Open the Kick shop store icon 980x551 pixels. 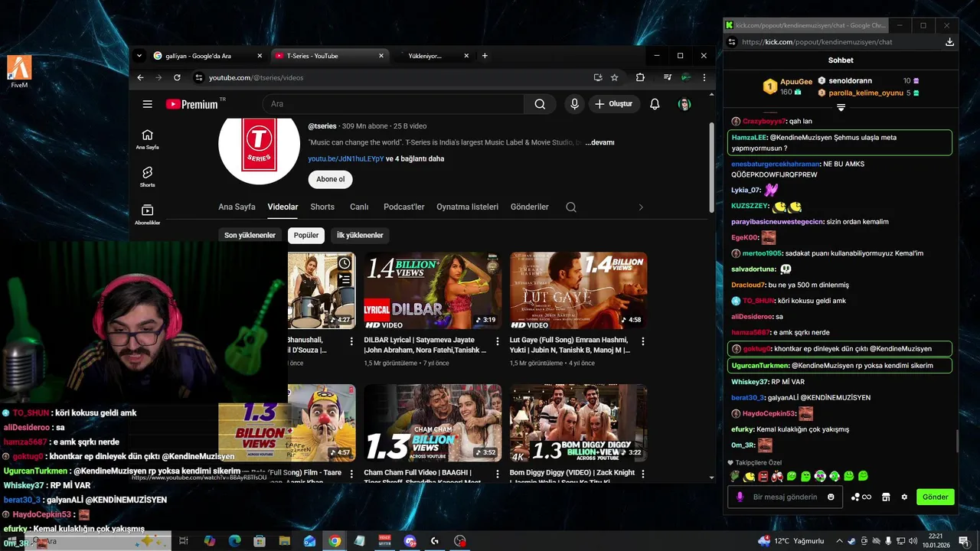pyautogui.click(x=886, y=497)
